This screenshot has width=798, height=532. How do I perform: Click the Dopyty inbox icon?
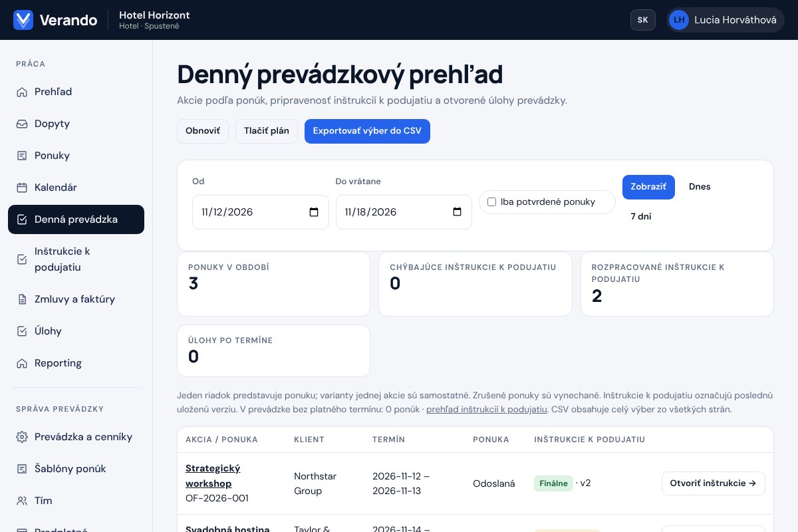click(22, 124)
